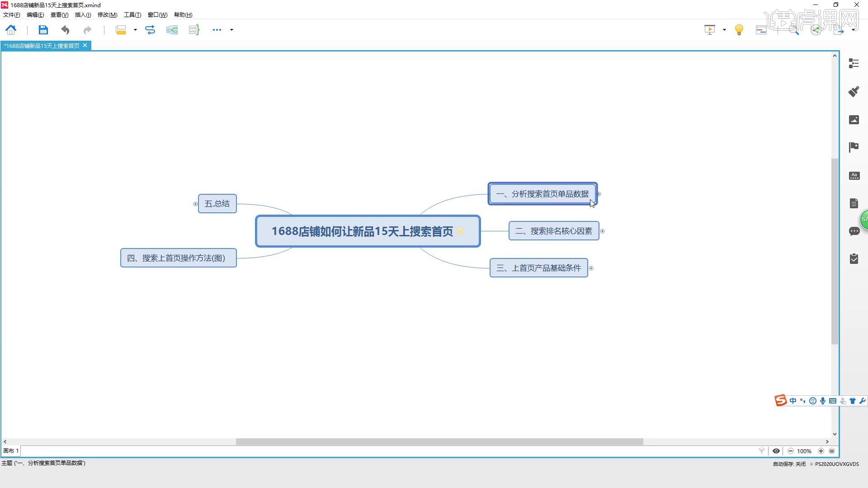This screenshot has width=868, height=488.
Task: Open Sogou input emoji face icon
Action: [x=813, y=401]
